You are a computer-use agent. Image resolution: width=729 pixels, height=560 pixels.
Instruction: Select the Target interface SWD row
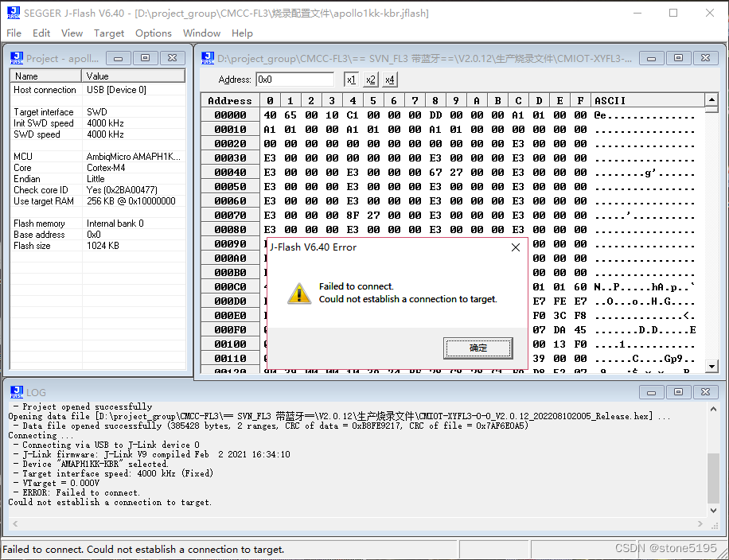click(98, 112)
